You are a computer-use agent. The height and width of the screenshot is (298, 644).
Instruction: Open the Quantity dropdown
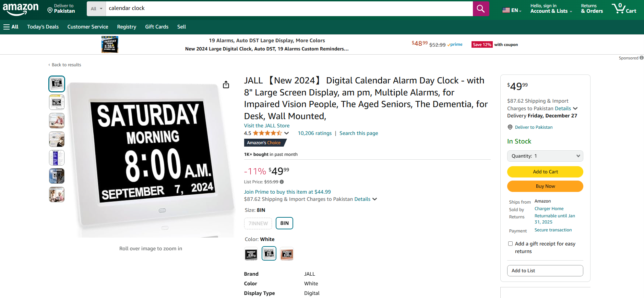[545, 156]
